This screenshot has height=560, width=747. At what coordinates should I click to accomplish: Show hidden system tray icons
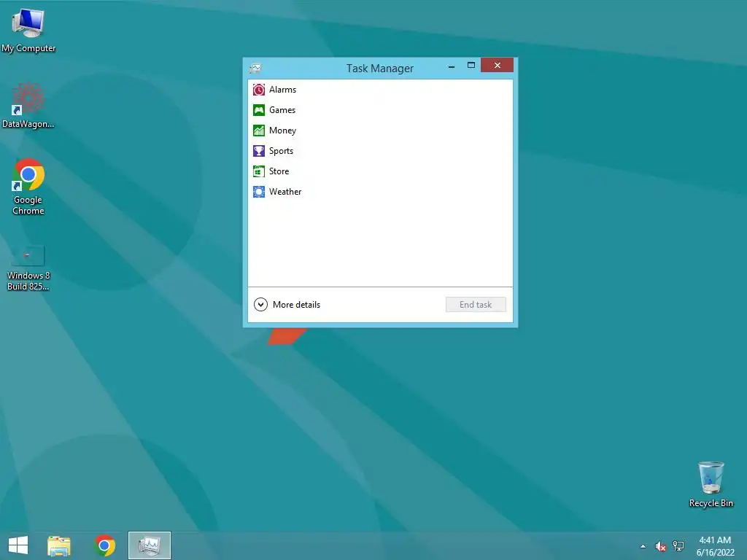pos(643,546)
